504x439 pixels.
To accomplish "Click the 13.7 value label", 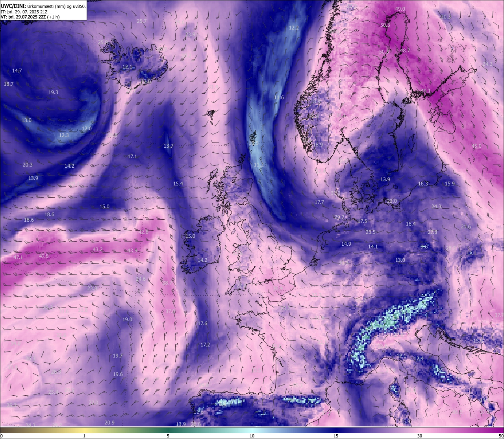I will tap(169, 146).
